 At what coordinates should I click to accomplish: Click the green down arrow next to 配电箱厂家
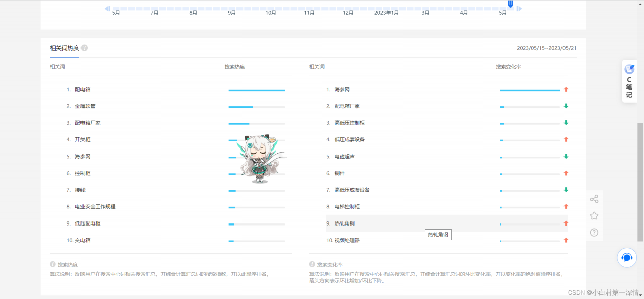566,106
